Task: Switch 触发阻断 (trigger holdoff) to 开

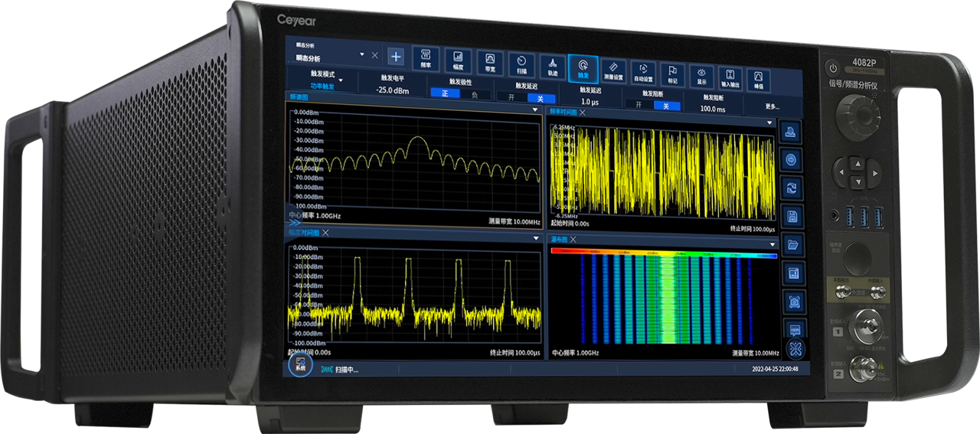Action: [x=638, y=105]
